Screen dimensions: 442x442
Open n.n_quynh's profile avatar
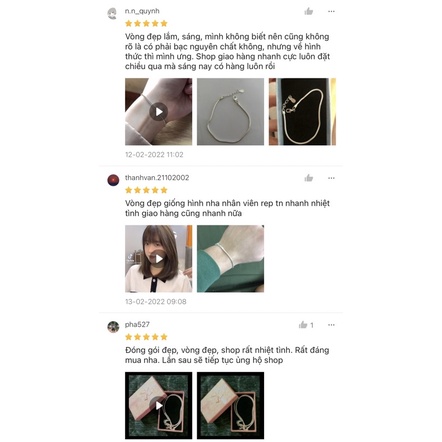(x=113, y=14)
